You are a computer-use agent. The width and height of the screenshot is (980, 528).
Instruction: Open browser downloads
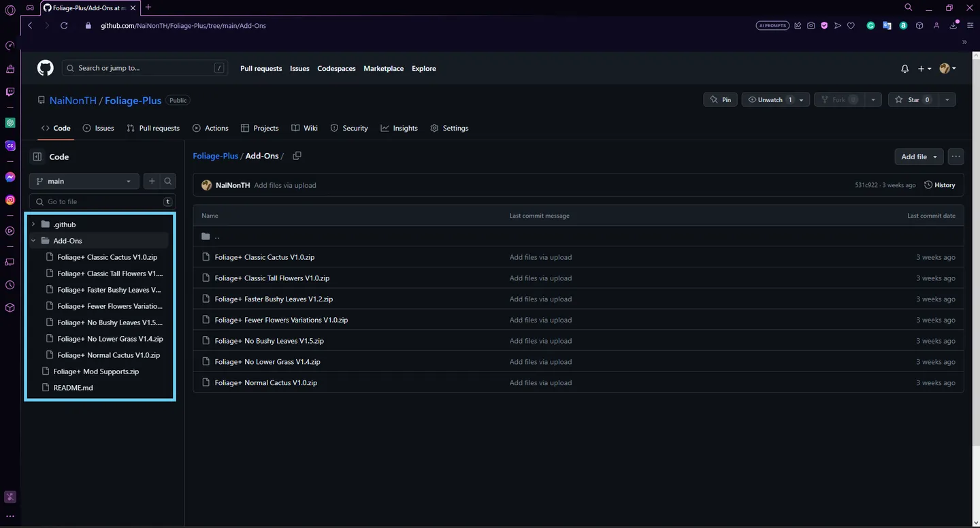click(x=953, y=26)
